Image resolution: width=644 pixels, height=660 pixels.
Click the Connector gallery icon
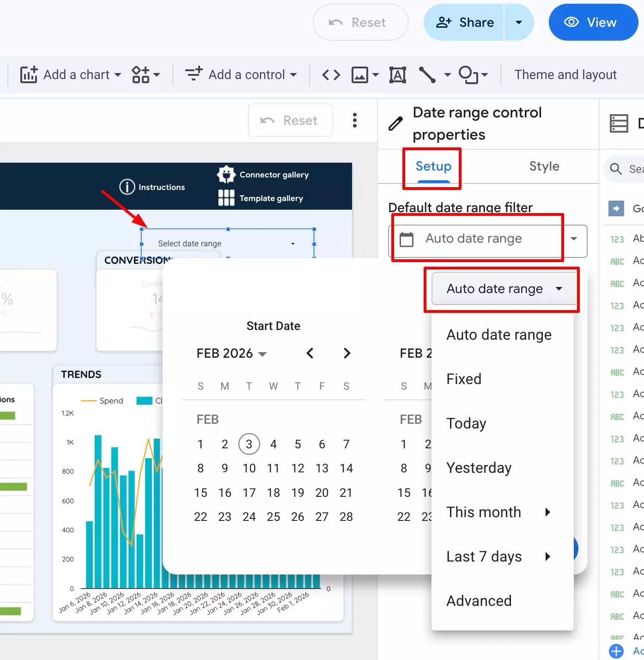226,175
